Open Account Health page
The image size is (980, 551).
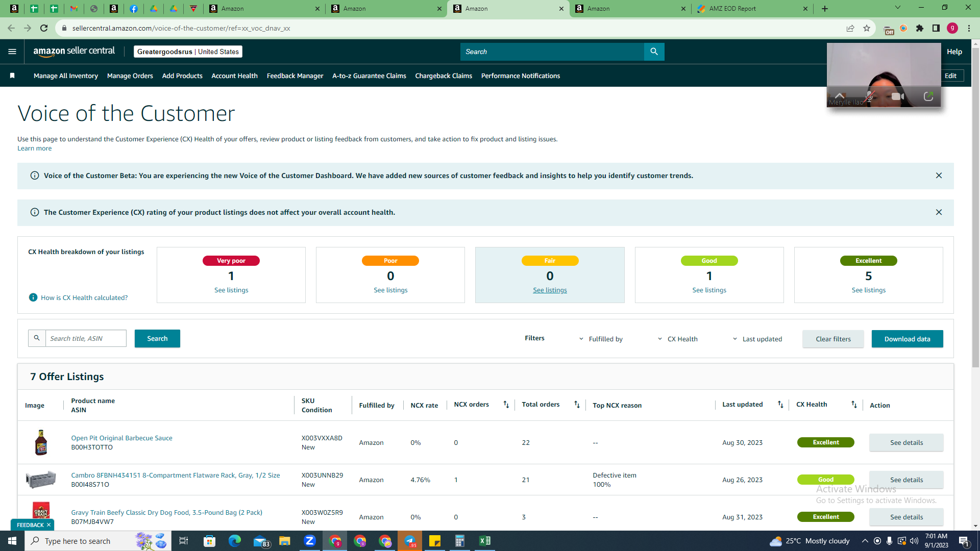235,76
